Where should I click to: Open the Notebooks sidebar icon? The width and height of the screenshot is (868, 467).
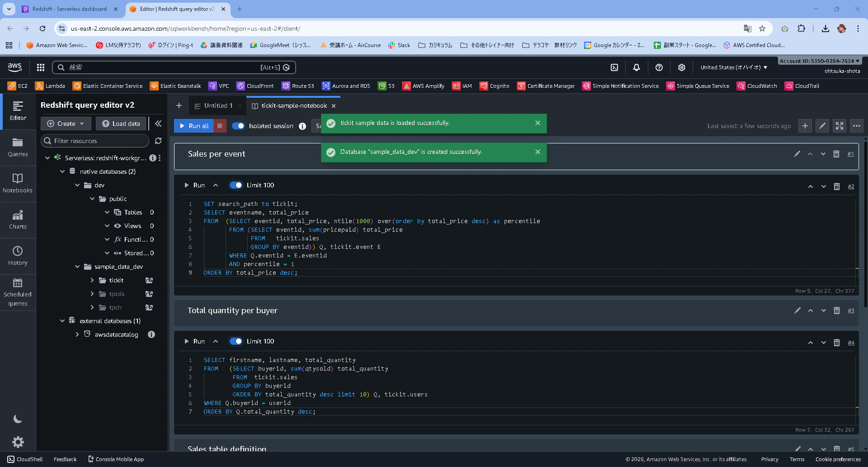(18, 184)
